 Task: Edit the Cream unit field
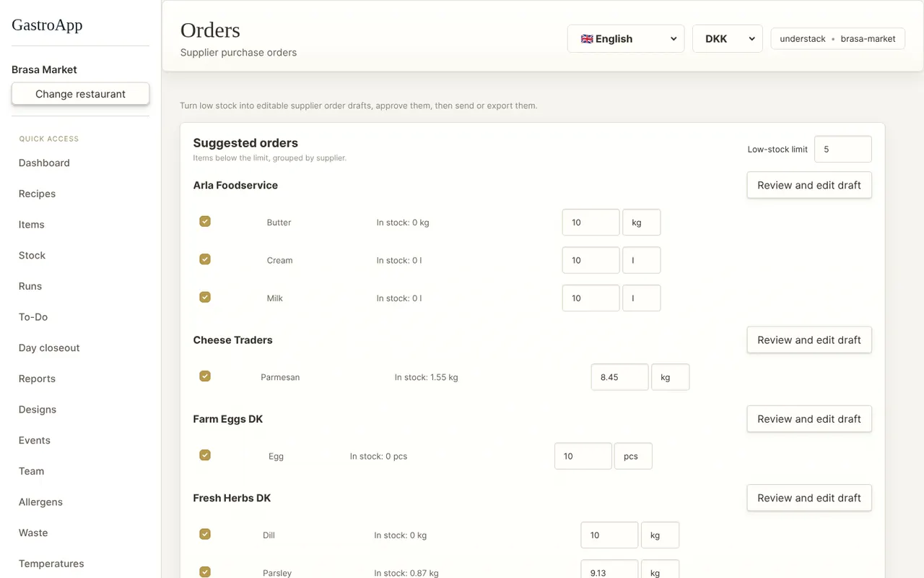(641, 260)
